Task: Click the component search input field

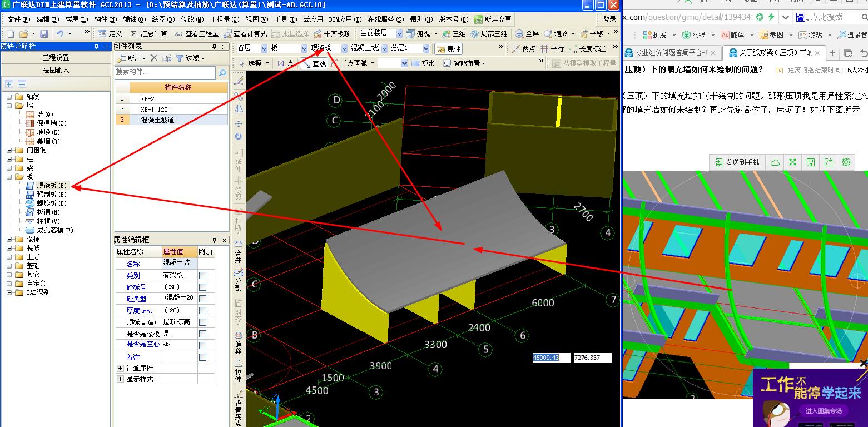Action: [x=165, y=72]
